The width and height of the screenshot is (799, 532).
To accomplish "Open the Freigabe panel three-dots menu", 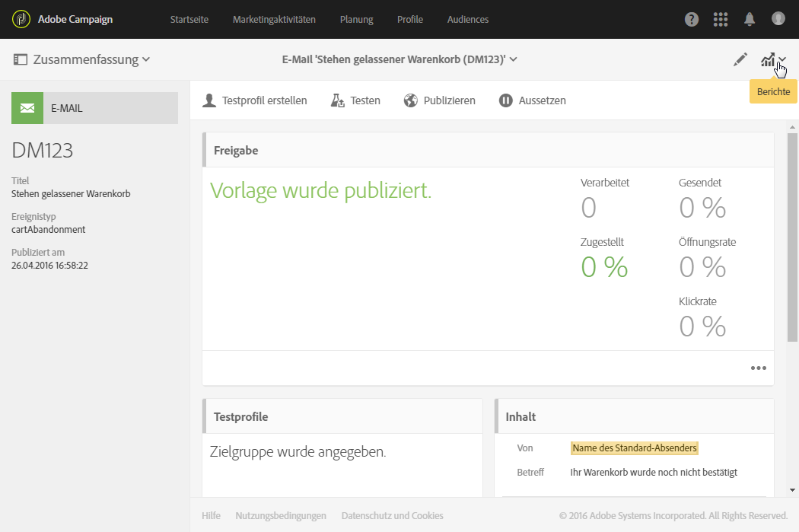I will pyautogui.click(x=758, y=368).
